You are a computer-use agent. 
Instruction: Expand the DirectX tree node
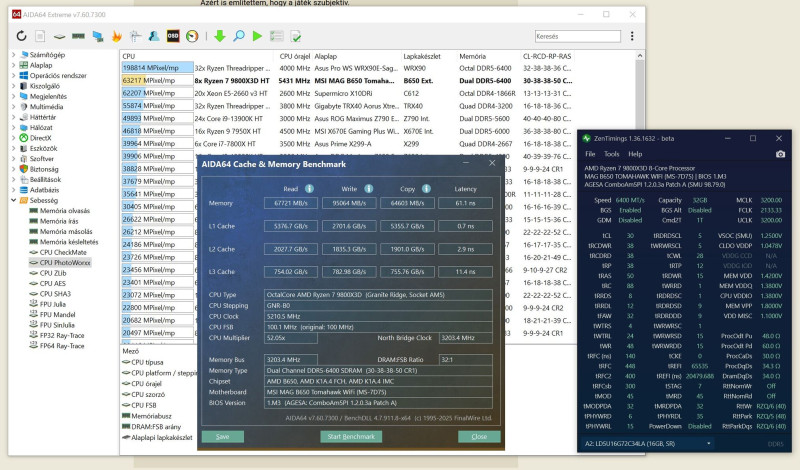pos(14,138)
